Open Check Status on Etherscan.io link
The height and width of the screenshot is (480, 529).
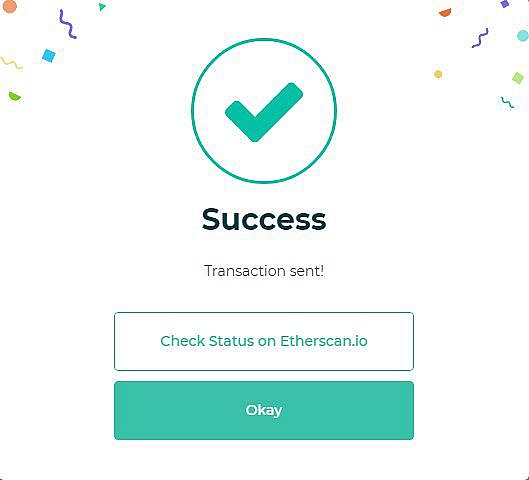pyautogui.click(x=264, y=341)
